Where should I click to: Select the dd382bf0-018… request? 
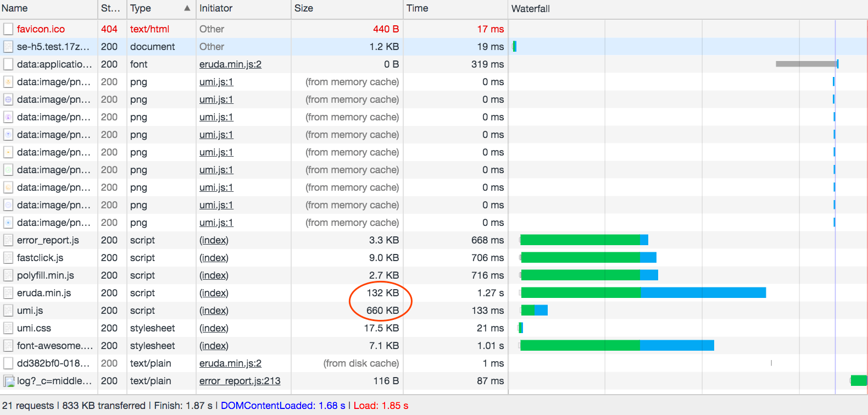(x=53, y=363)
